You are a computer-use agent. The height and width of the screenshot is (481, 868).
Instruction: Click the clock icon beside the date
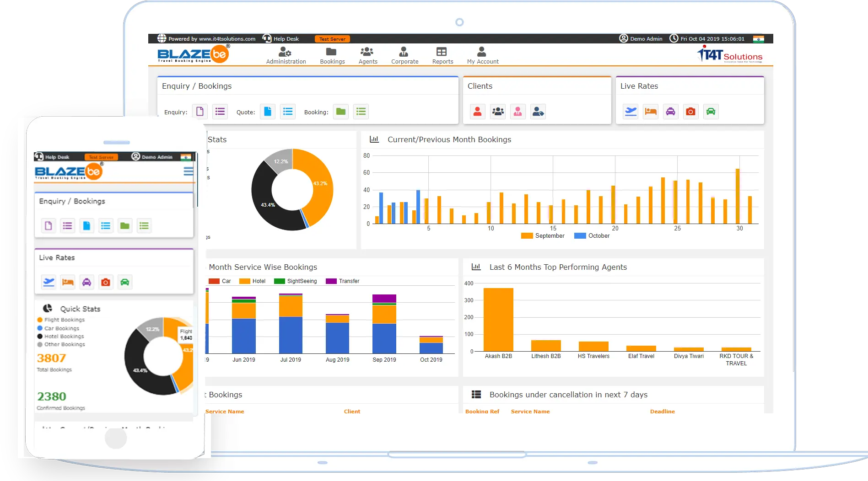[x=674, y=38]
